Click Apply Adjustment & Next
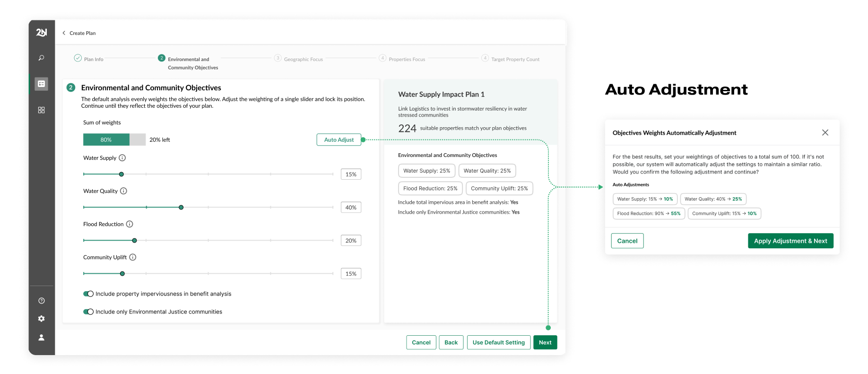 tap(790, 241)
